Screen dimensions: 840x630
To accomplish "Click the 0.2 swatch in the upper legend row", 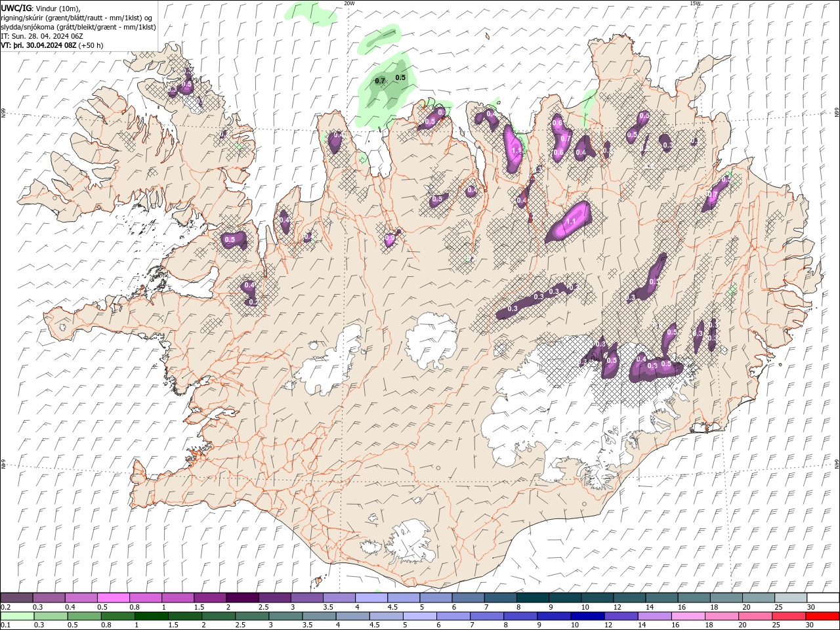I will [17, 598].
